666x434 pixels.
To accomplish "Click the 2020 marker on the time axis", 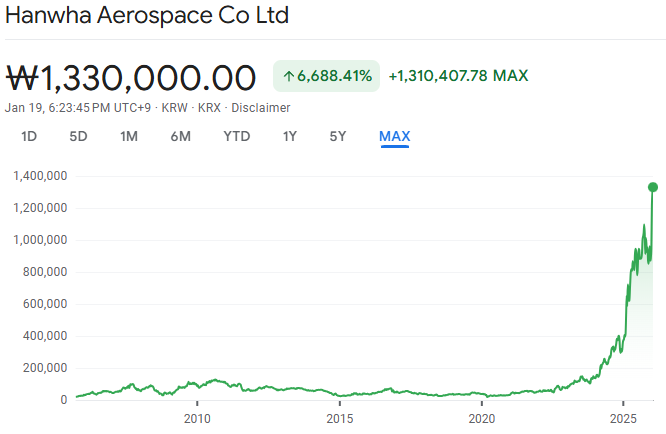I will (x=482, y=417).
